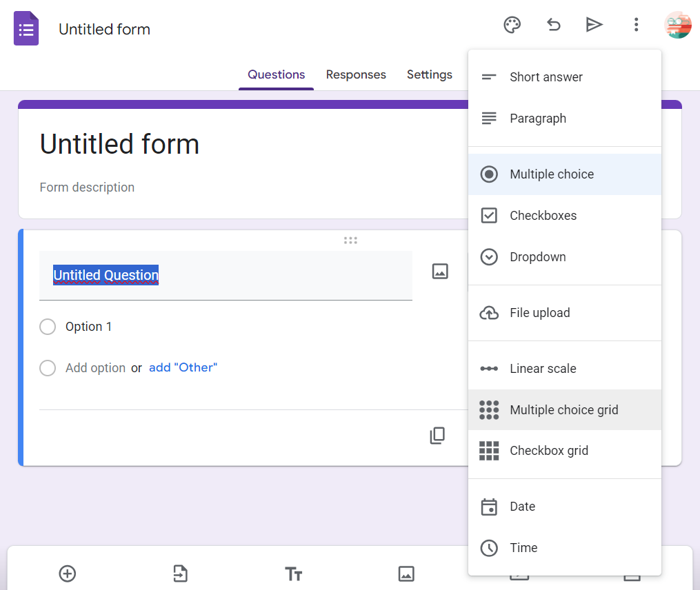Click the radio circle beside Option 1
The width and height of the screenshot is (700, 590).
click(48, 327)
